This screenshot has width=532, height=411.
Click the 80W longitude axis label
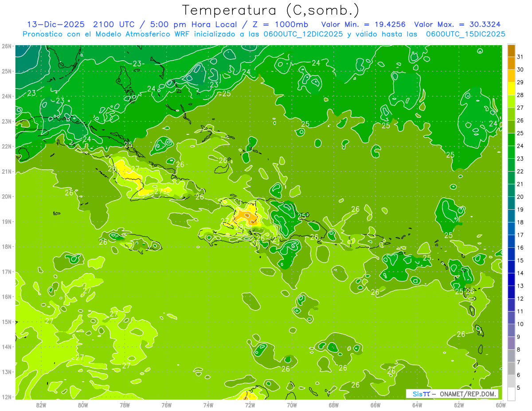[x=83, y=405]
